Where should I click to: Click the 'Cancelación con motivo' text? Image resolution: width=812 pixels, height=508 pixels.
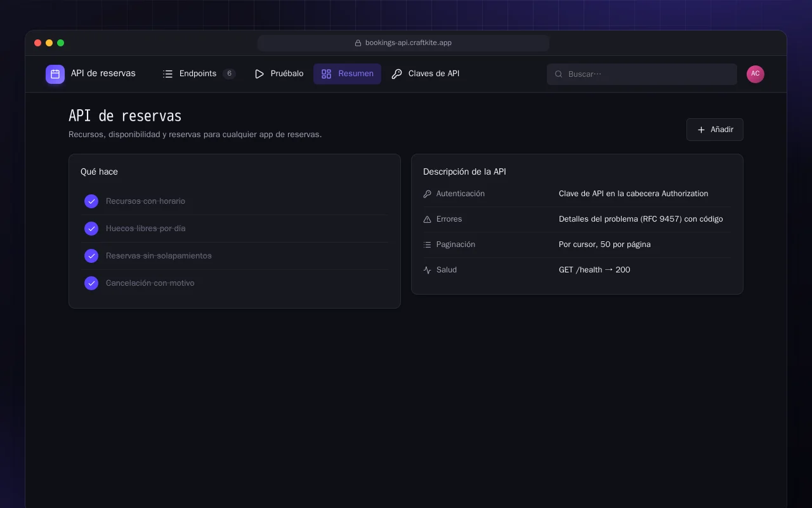[150, 283]
